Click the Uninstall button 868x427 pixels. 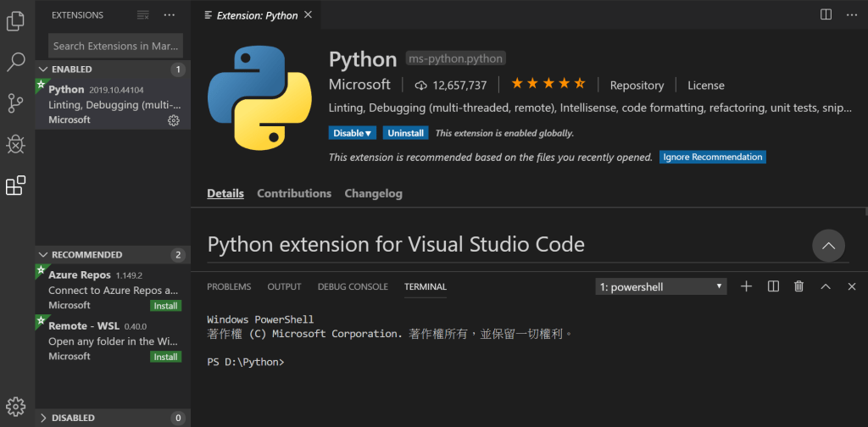pyautogui.click(x=405, y=133)
